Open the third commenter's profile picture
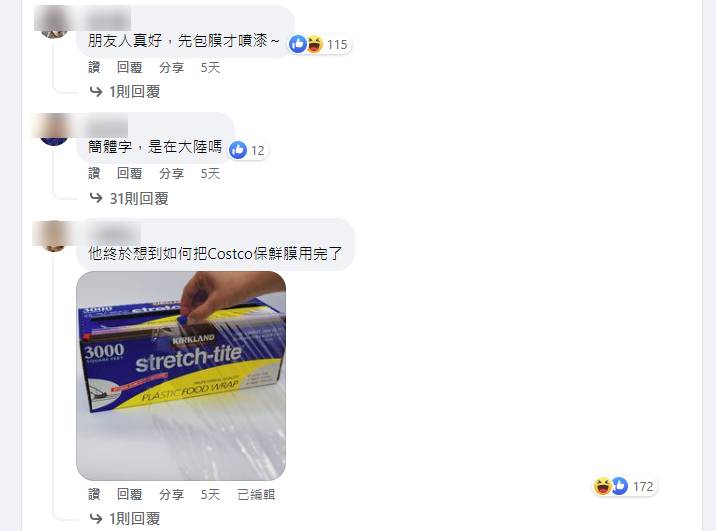The image size is (716, 531). click(54, 237)
